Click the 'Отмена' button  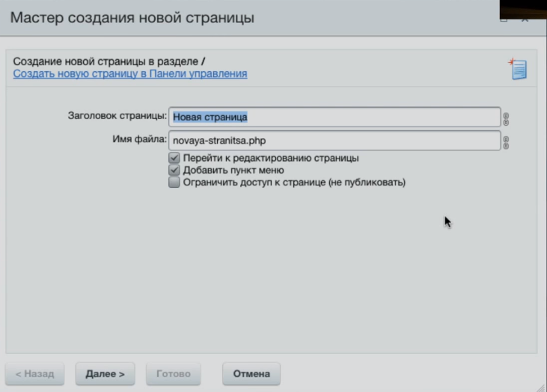pos(251,374)
